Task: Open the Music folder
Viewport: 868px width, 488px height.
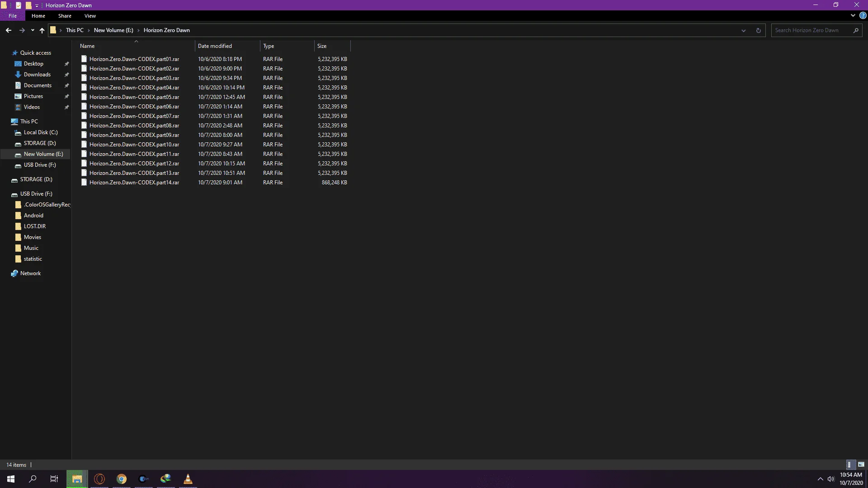Action: click(31, 248)
